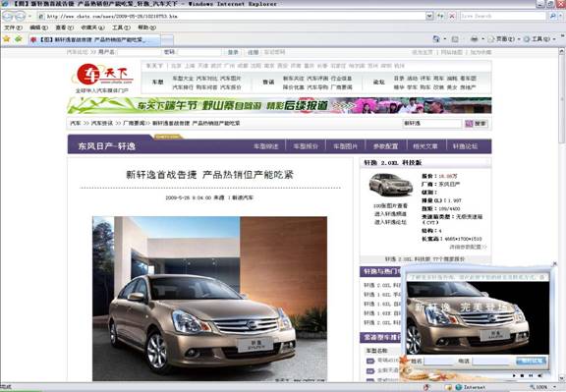Screen dimensions: 566x392
Task: Click the 轩逸论坛 tab in purple bar
Action: click(465, 146)
